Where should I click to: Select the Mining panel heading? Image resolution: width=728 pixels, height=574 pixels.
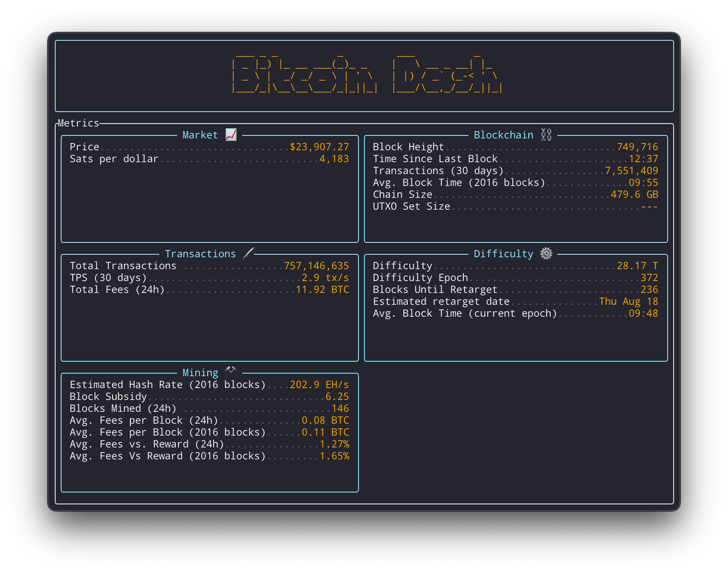coord(200,373)
